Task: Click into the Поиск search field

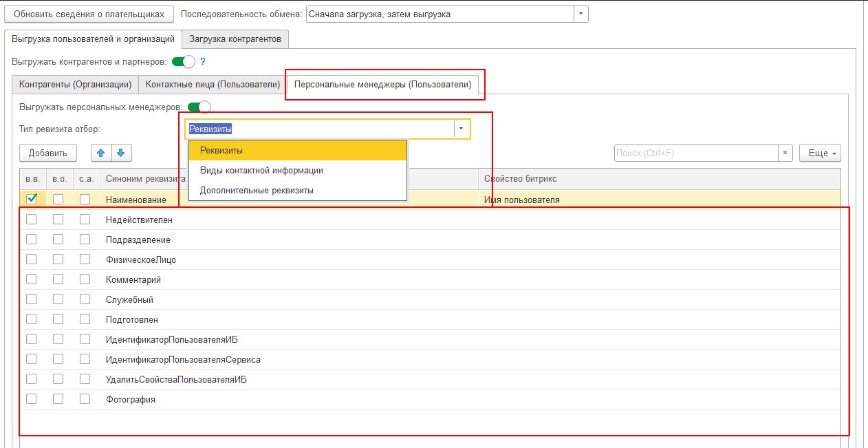Action: click(x=695, y=153)
